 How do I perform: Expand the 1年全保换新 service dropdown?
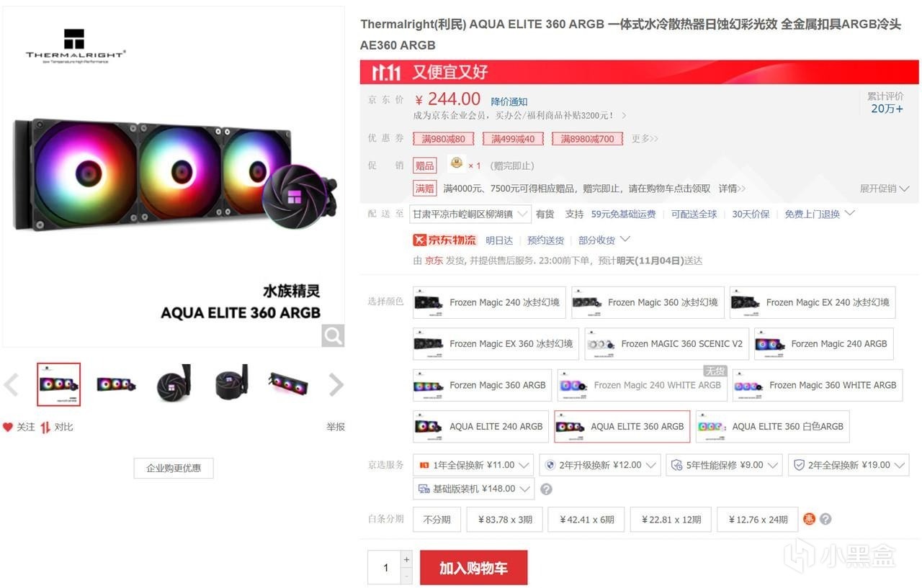click(x=473, y=465)
